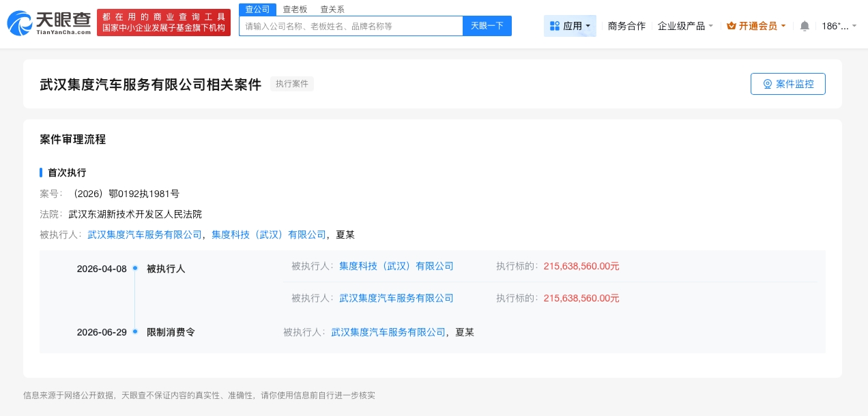Click the 2026-04-08 timeline dot
This screenshot has height=416, width=868.
click(135, 268)
